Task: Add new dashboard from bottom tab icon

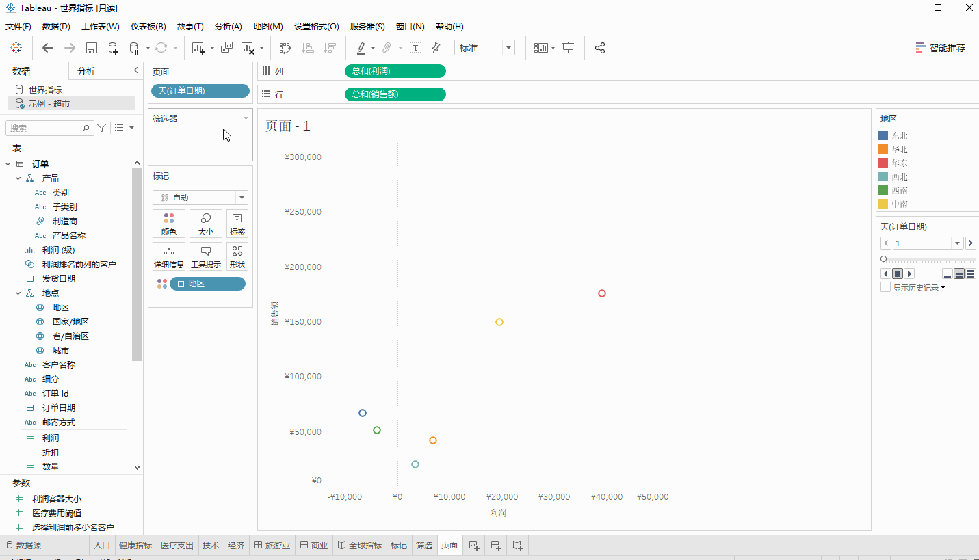Action: click(x=496, y=545)
